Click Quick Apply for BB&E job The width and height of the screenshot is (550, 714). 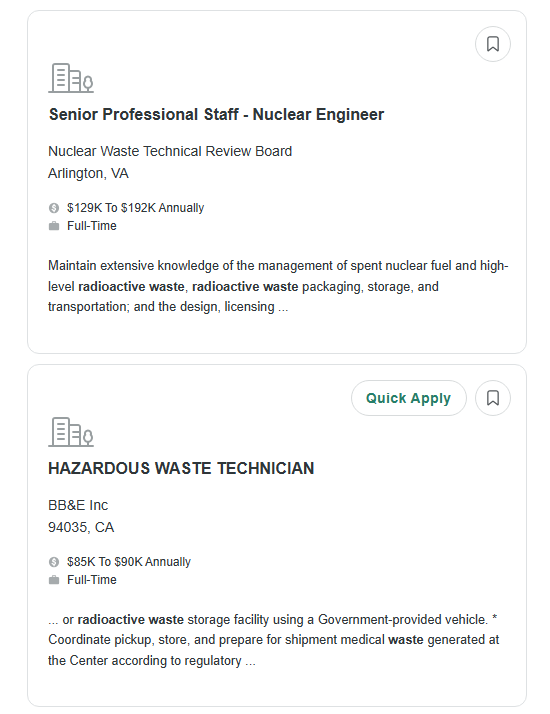click(408, 398)
